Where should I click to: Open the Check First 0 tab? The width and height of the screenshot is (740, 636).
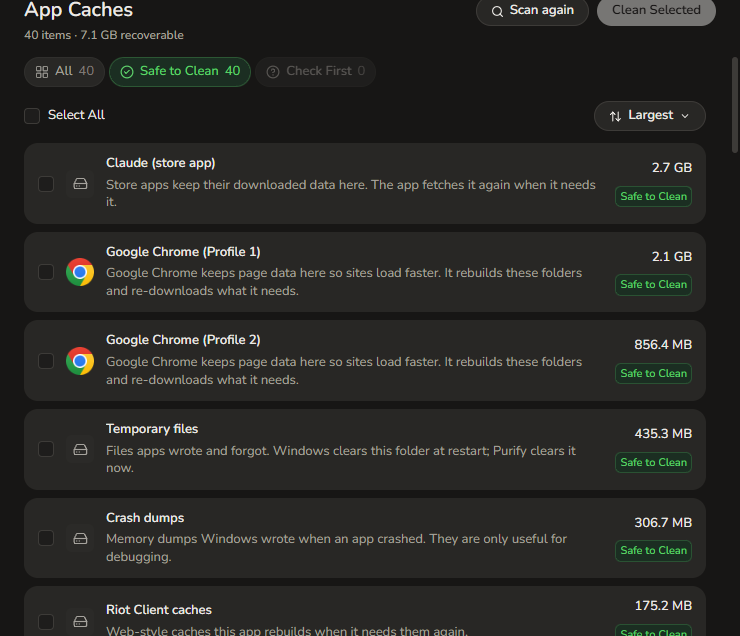pyautogui.click(x=315, y=72)
